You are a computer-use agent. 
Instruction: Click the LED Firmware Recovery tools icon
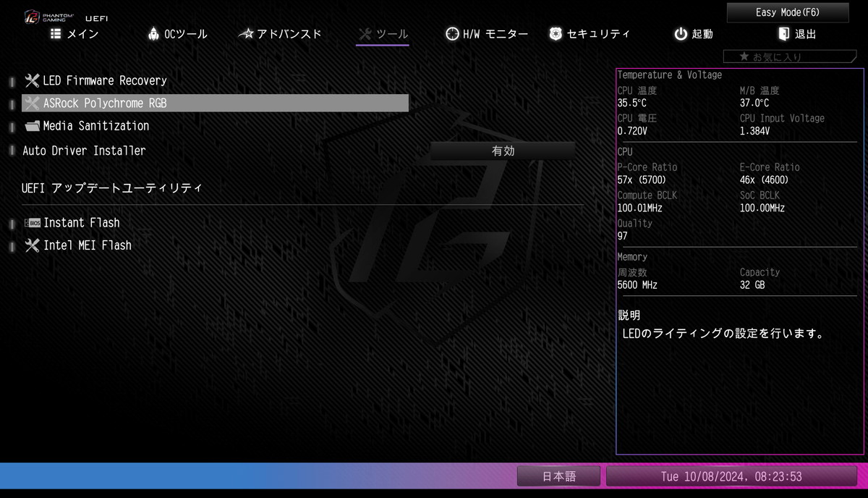tap(32, 80)
